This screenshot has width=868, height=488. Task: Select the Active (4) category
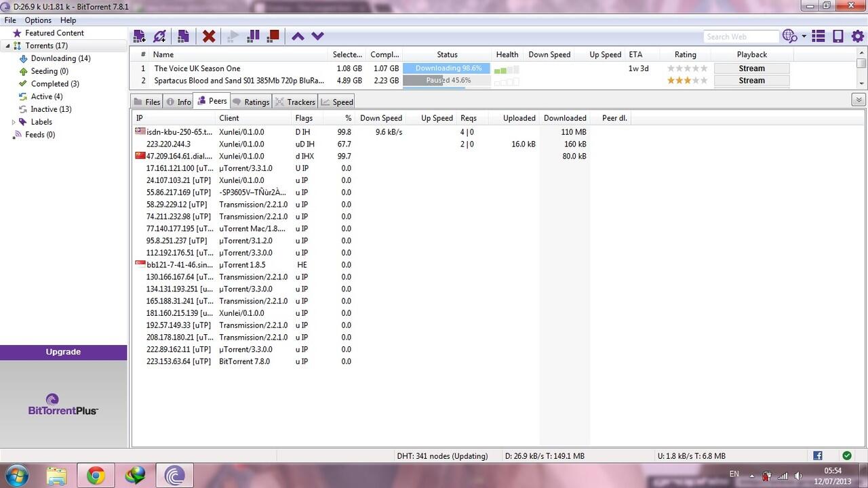click(46, 96)
